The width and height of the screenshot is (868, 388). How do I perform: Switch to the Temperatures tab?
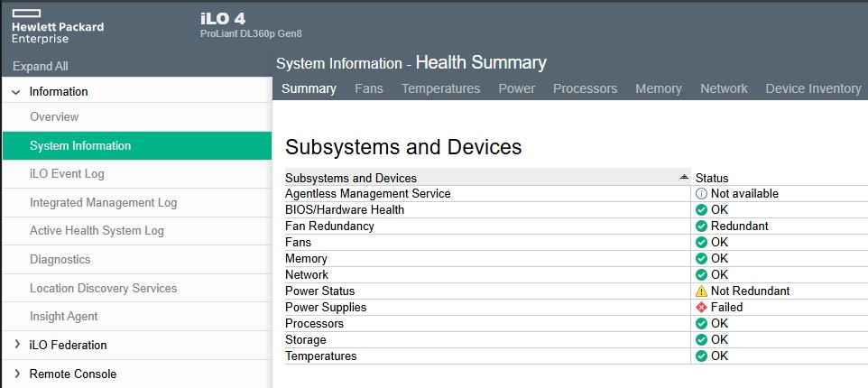440,88
